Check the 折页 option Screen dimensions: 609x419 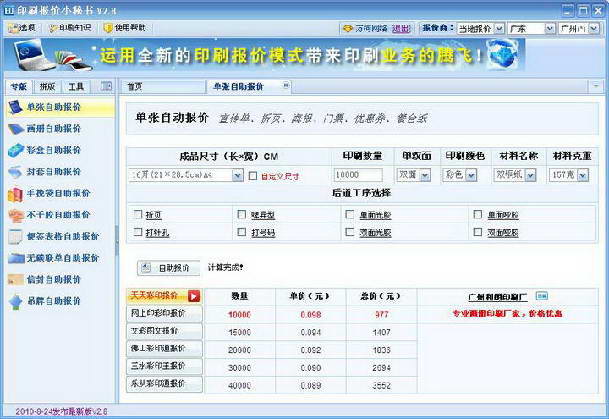(x=137, y=214)
